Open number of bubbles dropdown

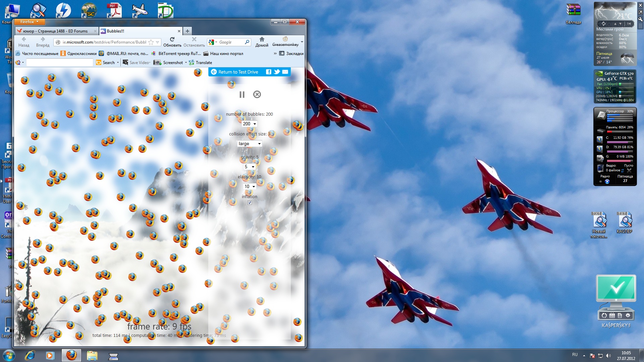point(250,124)
